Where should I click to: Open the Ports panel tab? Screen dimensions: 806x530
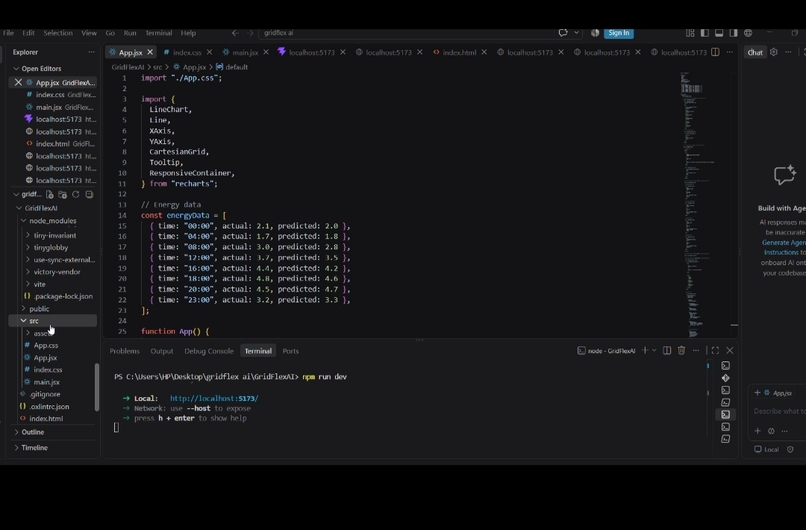(290, 351)
